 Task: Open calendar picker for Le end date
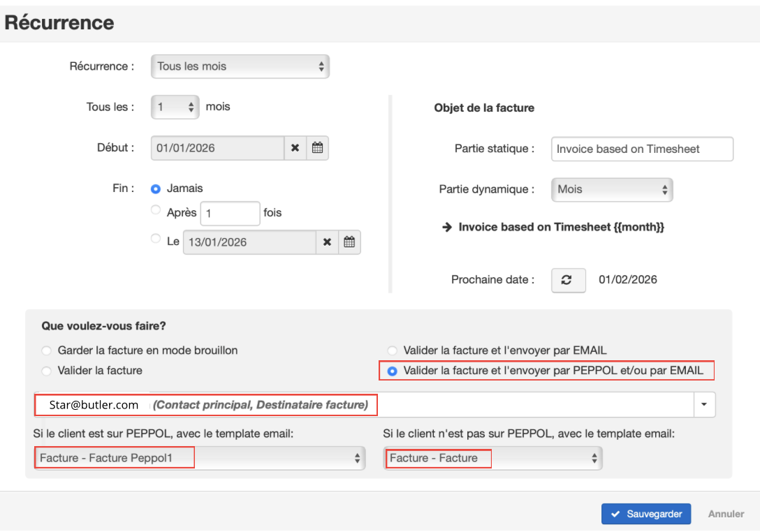click(x=349, y=242)
